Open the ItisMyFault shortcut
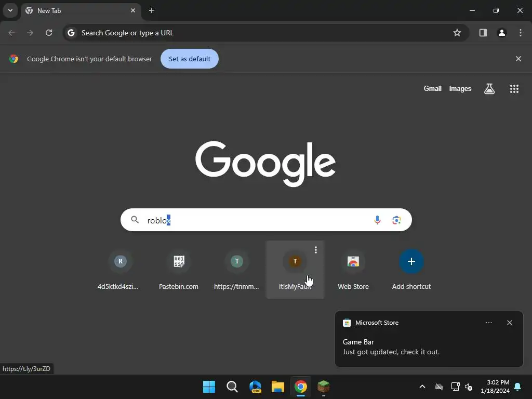 click(295, 270)
